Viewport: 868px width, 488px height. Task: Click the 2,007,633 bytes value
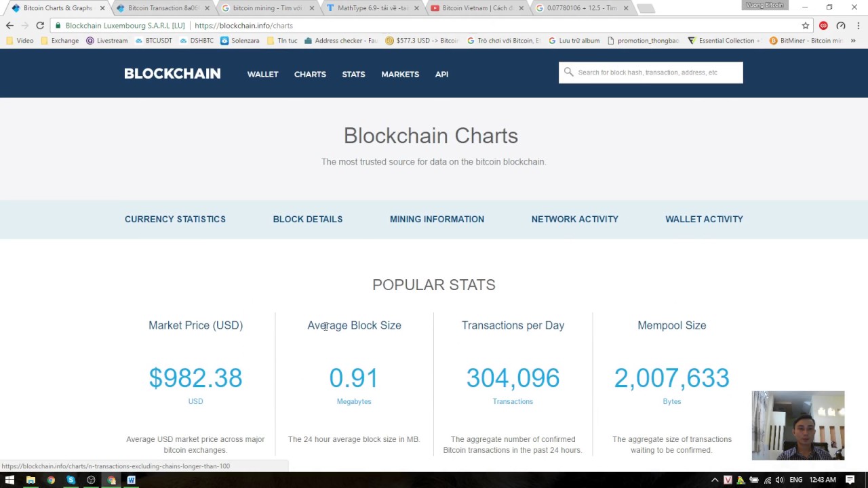click(672, 378)
